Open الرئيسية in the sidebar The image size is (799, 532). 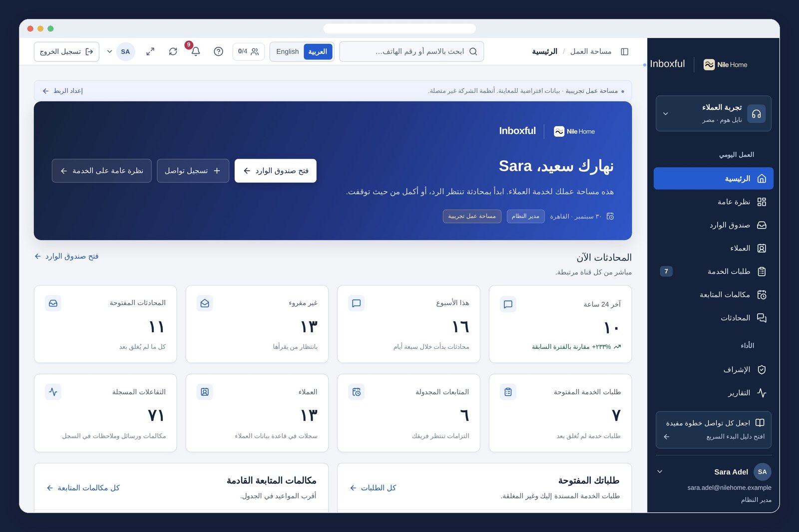point(713,178)
